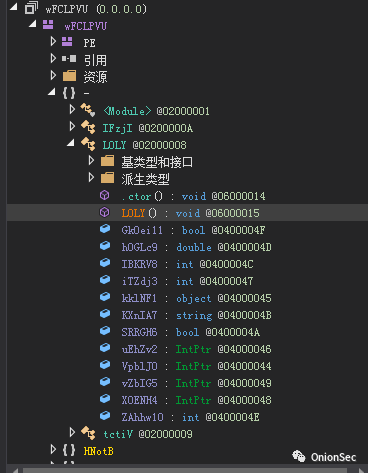The width and height of the screenshot is (368, 473).
Task: Click the horizontal scrollbar at the bottom
Action: coord(185,470)
